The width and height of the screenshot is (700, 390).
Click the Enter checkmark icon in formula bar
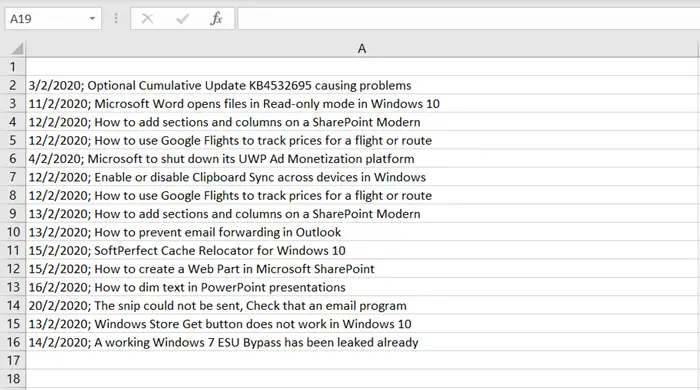(x=182, y=19)
